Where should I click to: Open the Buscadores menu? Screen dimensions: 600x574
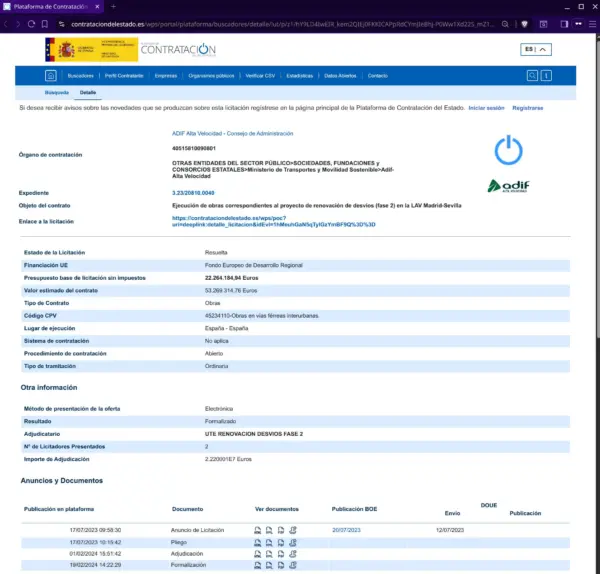[80, 76]
